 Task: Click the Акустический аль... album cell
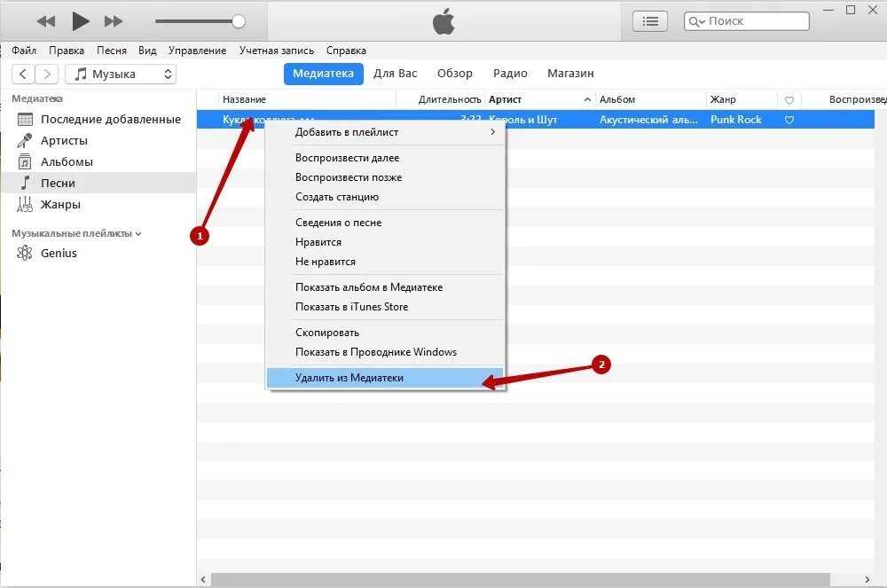(x=648, y=120)
